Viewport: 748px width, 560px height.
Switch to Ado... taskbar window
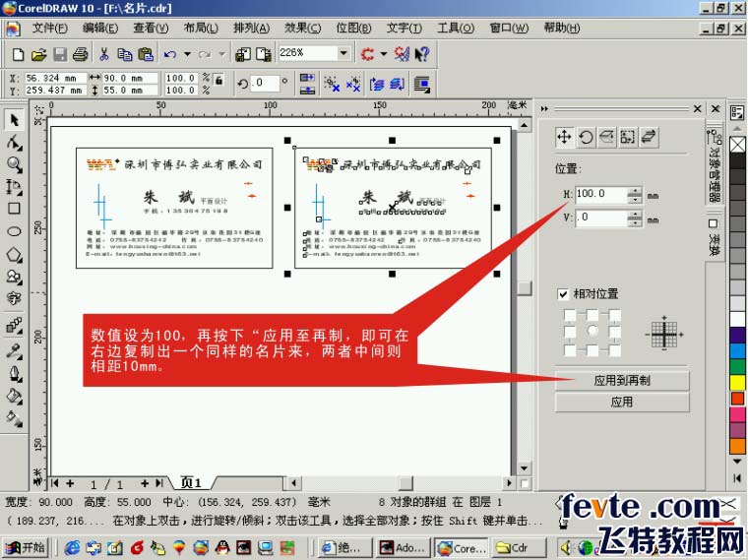click(402, 547)
